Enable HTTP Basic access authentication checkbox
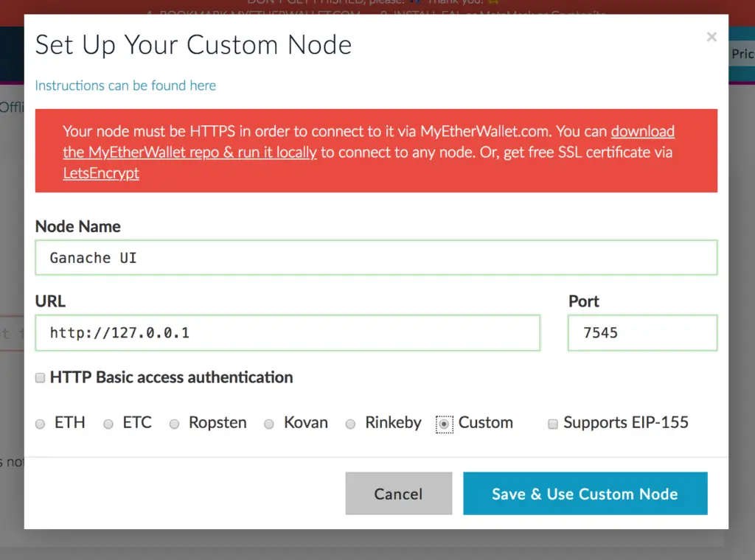Image resolution: width=755 pixels, height=560 pixels. [41, 378]
